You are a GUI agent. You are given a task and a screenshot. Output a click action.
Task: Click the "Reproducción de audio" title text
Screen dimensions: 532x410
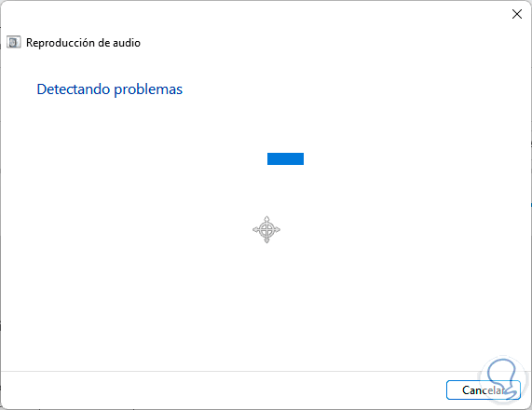pyautogui.click(x=83, y=43)
